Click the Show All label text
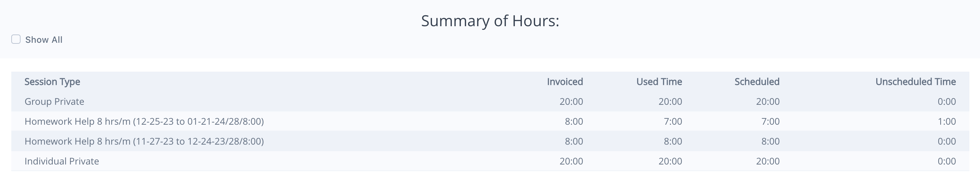Image resolution: width=980 pixels, height=191 pixels. coord(44,39)
